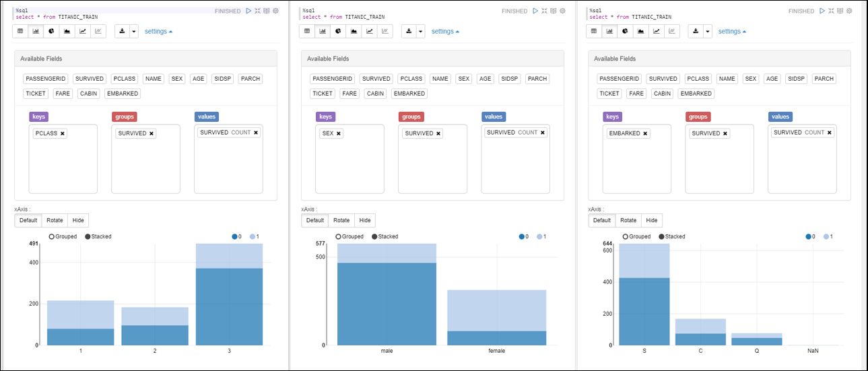Collapse settings in the EMBARKED paragraph
Image resolution: width=868 pixels, height=371 pixels.
tap(732, 31)
